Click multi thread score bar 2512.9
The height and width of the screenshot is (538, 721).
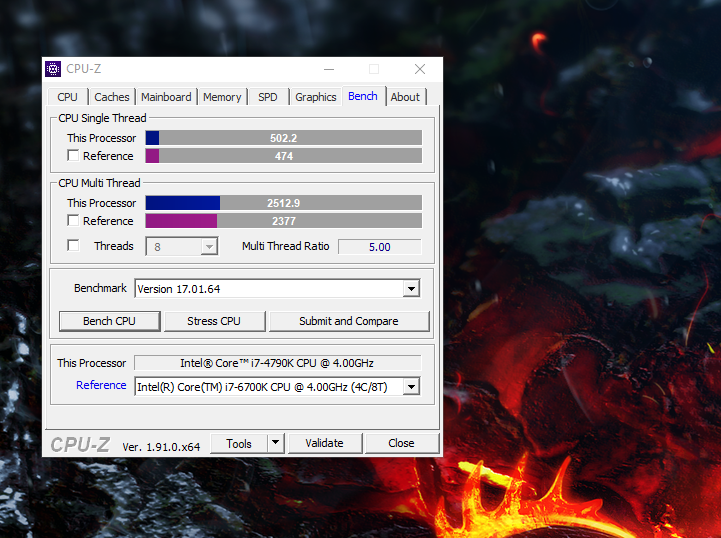pyautogui.click(x=284, y=203)
